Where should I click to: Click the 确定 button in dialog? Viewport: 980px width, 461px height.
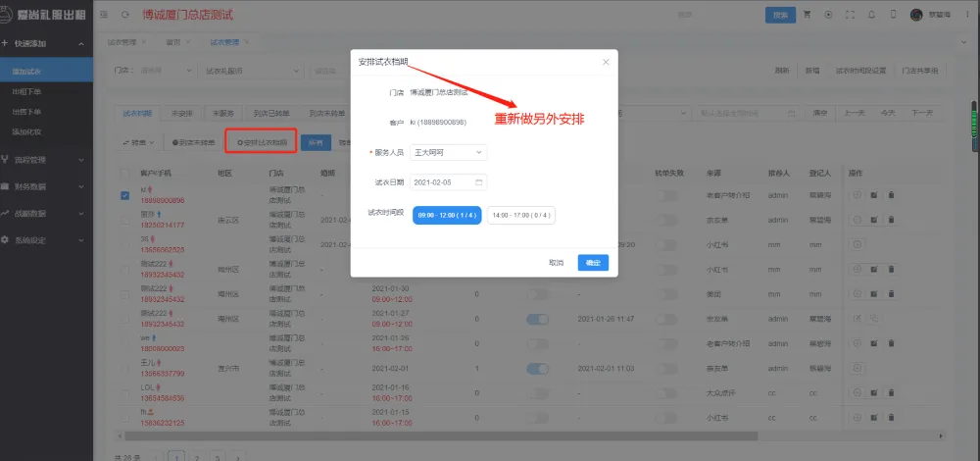point(593,263)
